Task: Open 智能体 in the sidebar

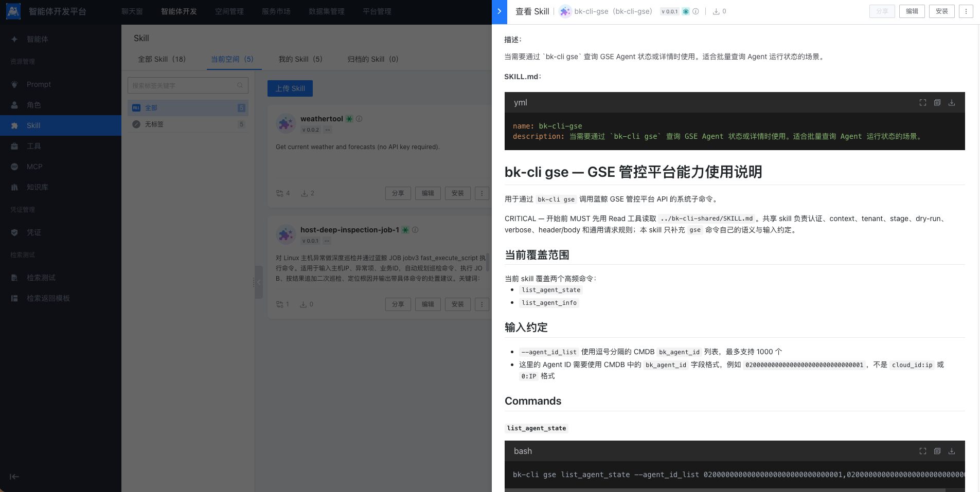Action: 61,39
